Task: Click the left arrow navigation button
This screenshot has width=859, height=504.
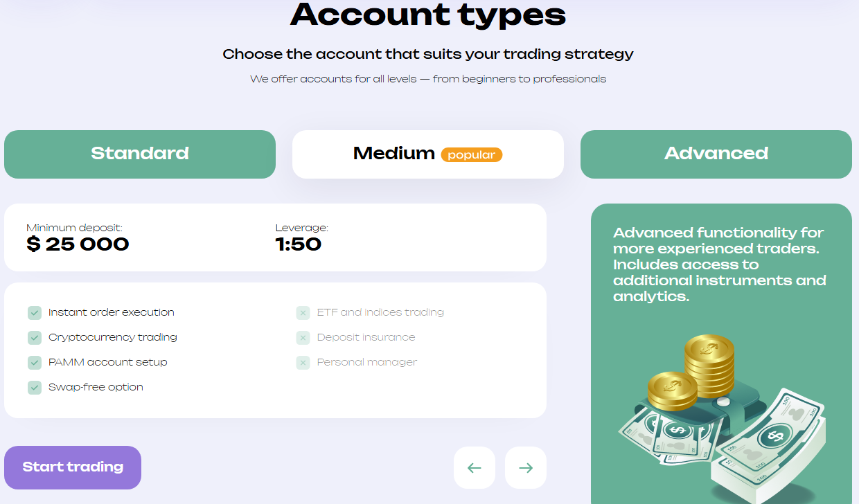Action: click(x=475, y=468)
